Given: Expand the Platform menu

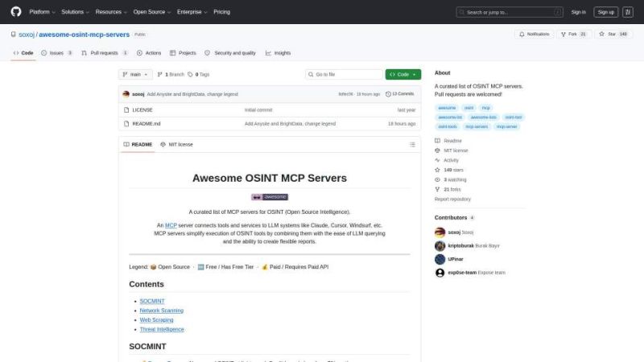Looking at the screenshot, I should pos(42,12).
